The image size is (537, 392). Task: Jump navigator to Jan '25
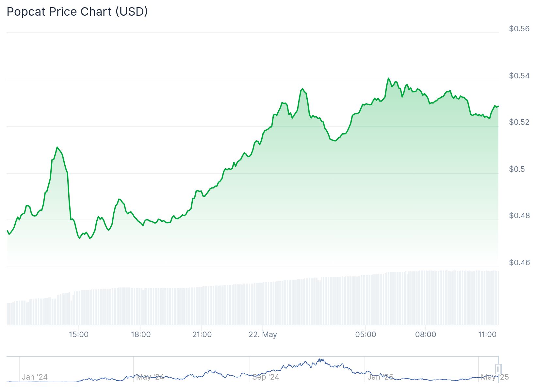[x=380, y=377]
